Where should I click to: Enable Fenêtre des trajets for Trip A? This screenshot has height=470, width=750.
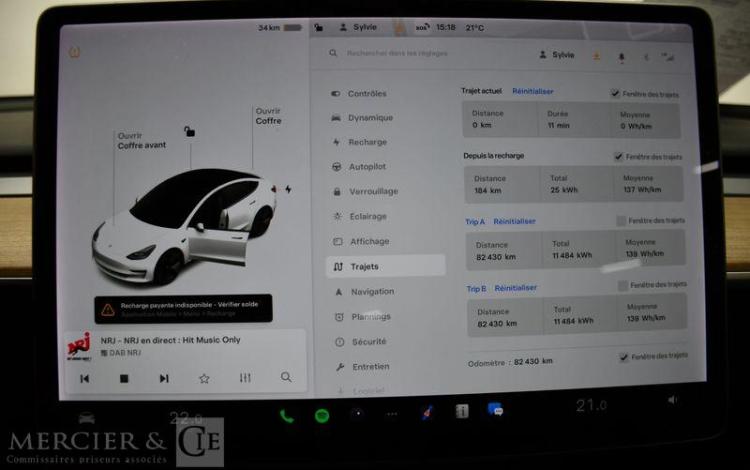(x=621, y=220)
